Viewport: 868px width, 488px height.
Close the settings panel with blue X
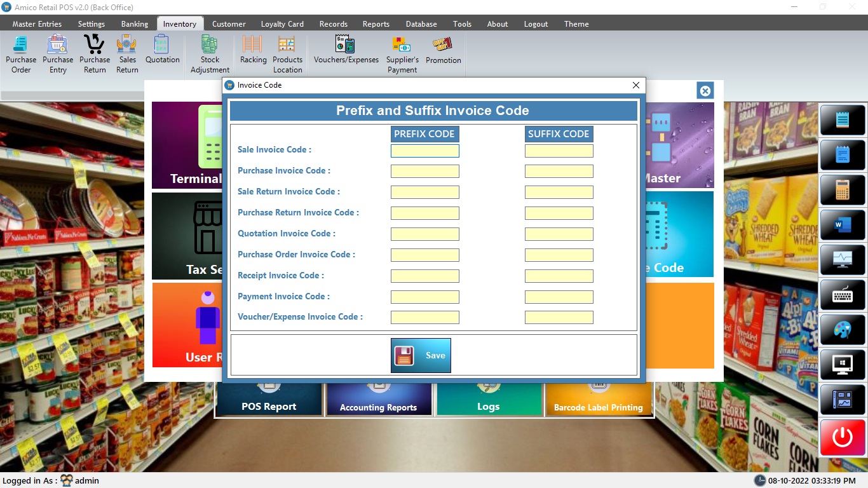[705, 91]
